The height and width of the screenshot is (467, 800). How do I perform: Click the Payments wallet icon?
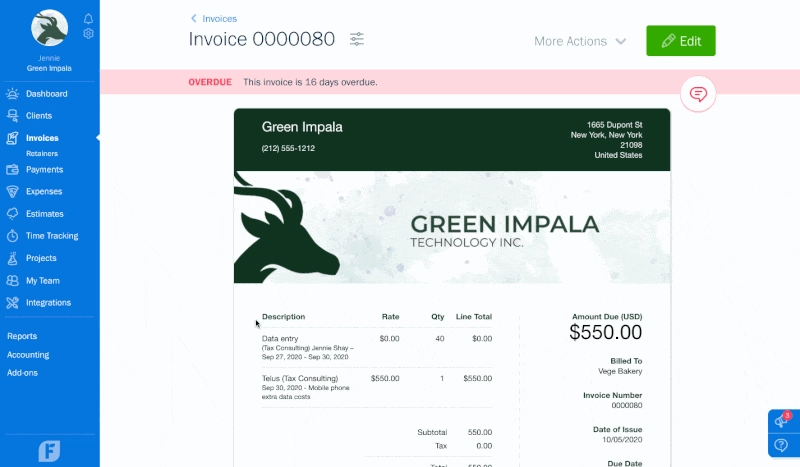(x=12, y=169)
